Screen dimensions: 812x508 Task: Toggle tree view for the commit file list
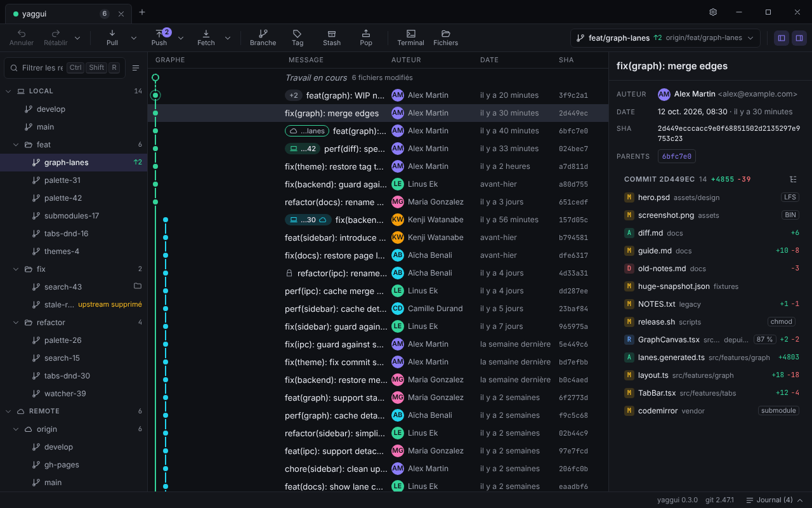tap(793, 179)
